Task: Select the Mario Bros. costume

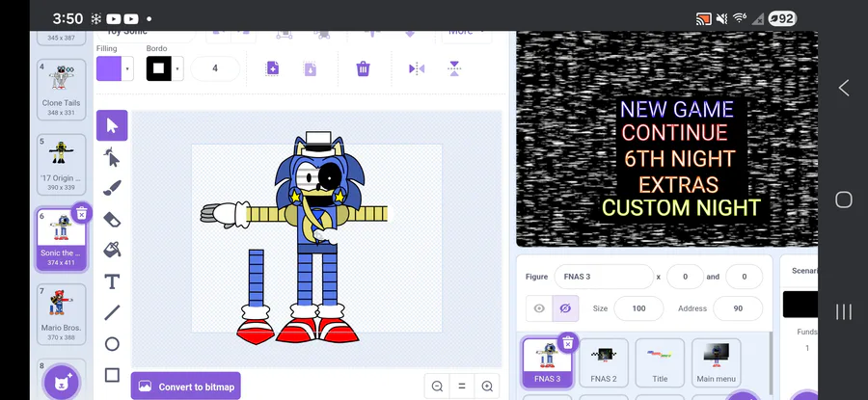Action: tap(61, 314)
